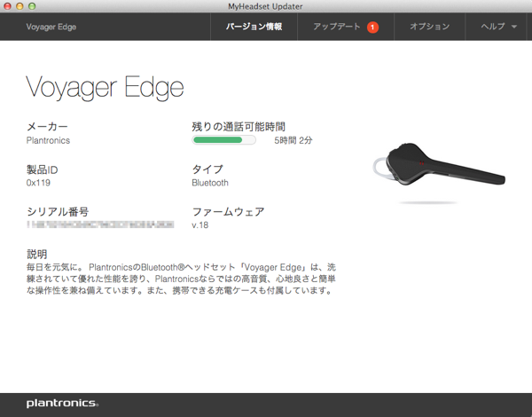Image resolution: width=532 pixels, height=417 pixels.
Task: Click the large Voyager Edge heading
Action: tap(105, 87)
